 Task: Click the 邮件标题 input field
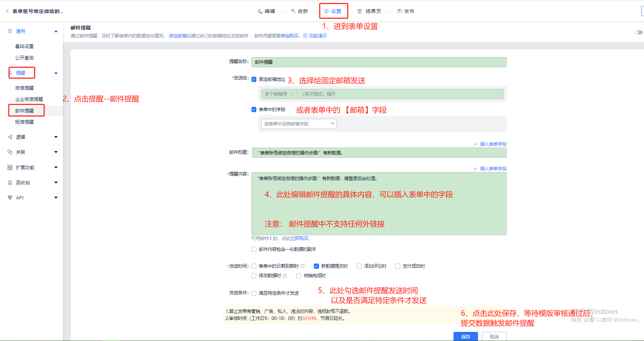click(379, 153)
